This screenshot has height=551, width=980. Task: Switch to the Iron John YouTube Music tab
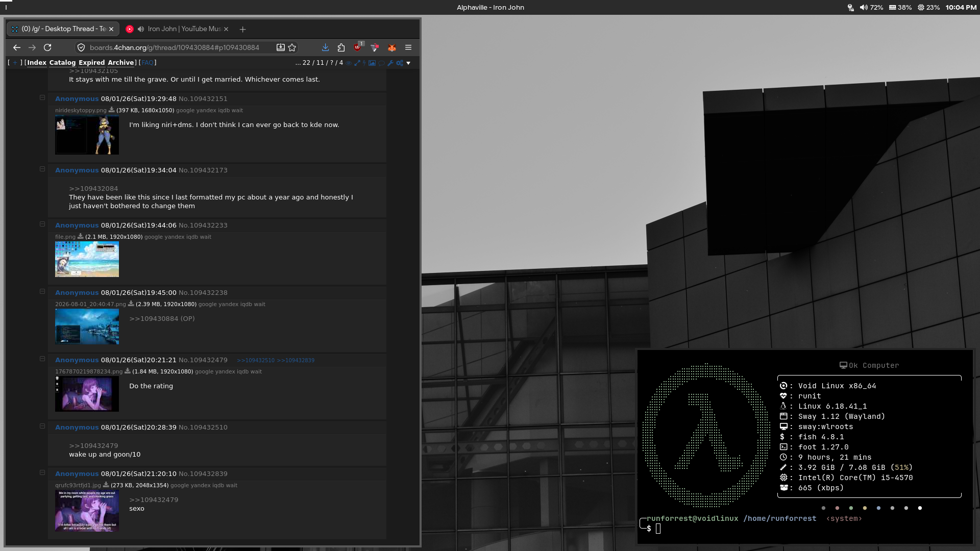point(178,29)
